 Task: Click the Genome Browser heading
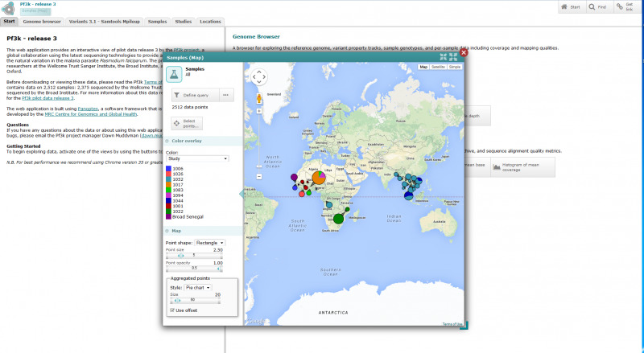click(x=256, y=36)
